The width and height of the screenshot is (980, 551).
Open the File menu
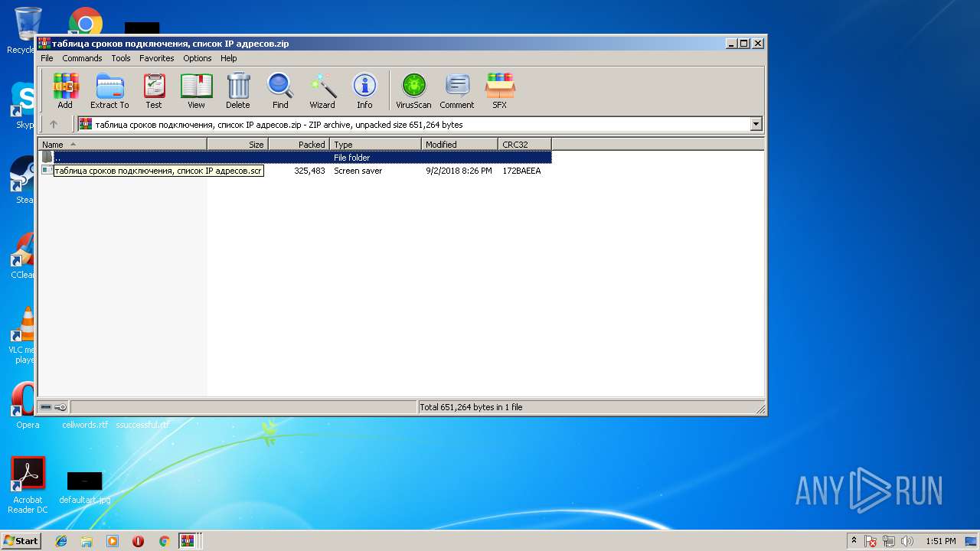tap(47, 58)
